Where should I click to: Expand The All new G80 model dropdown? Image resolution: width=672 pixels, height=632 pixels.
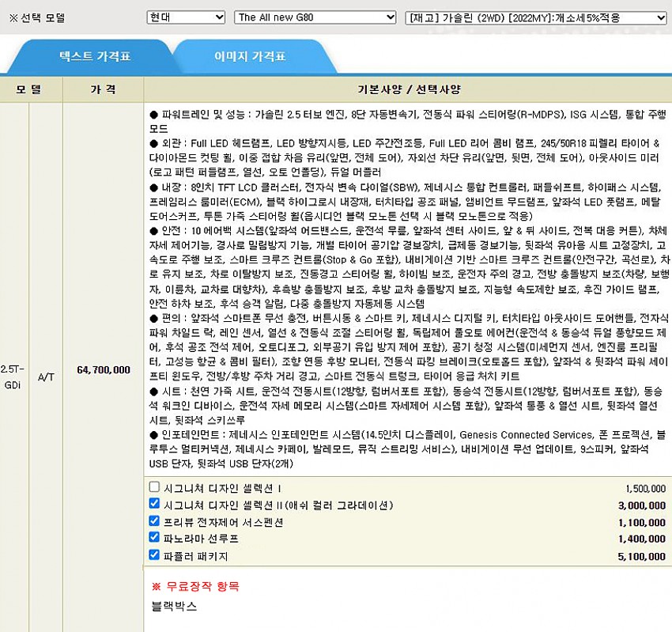tap(315, 17)
